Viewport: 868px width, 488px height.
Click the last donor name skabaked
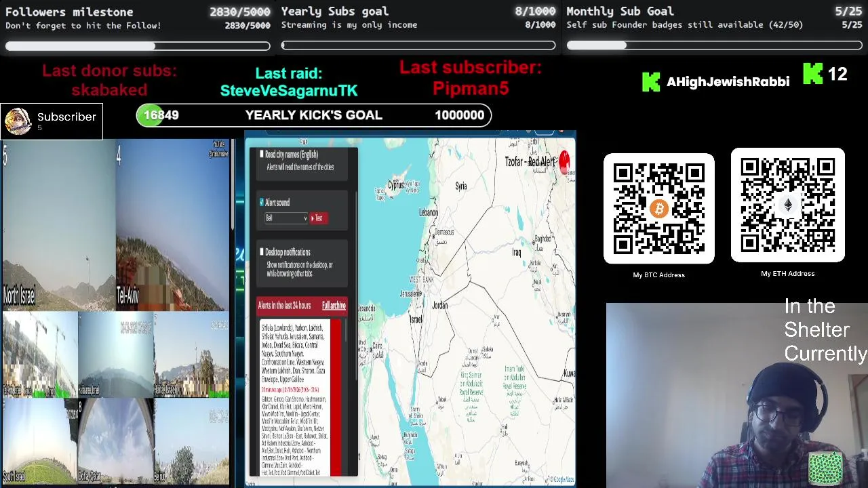[x=109, y=90]
